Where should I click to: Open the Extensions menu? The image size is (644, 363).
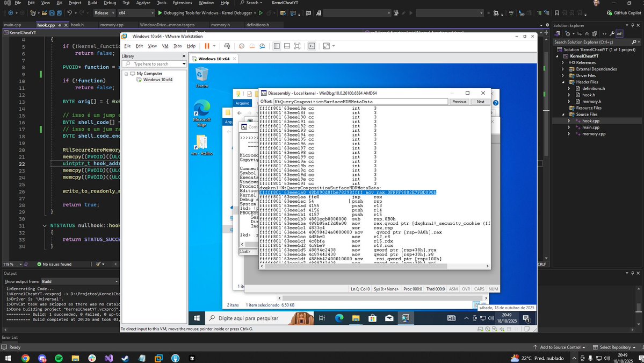coord(183,3)
